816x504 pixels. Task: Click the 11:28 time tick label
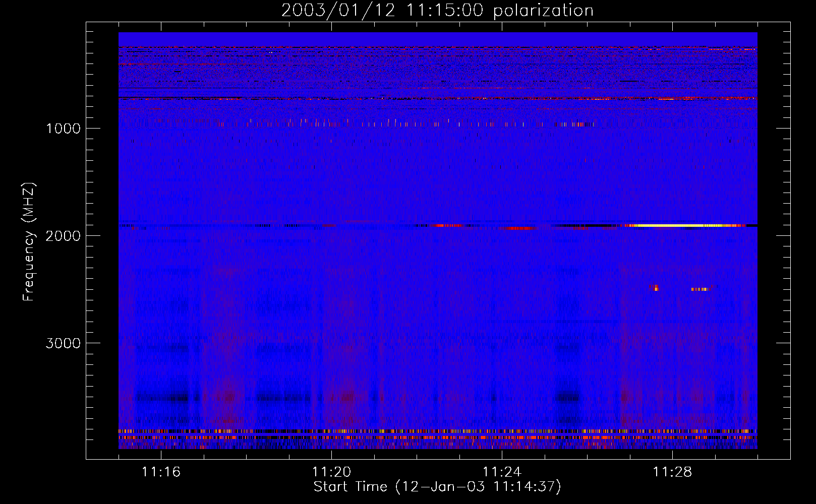click(x=672, y=472)
